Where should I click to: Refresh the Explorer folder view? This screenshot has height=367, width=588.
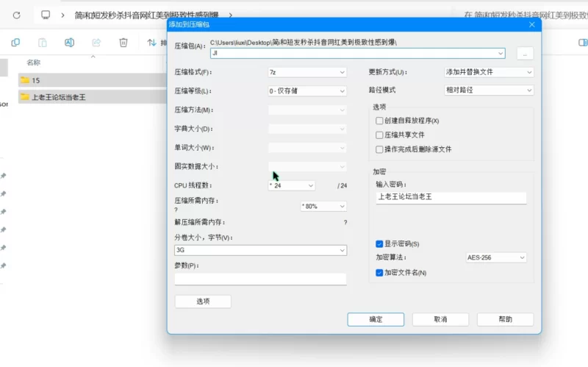[16, 15]
